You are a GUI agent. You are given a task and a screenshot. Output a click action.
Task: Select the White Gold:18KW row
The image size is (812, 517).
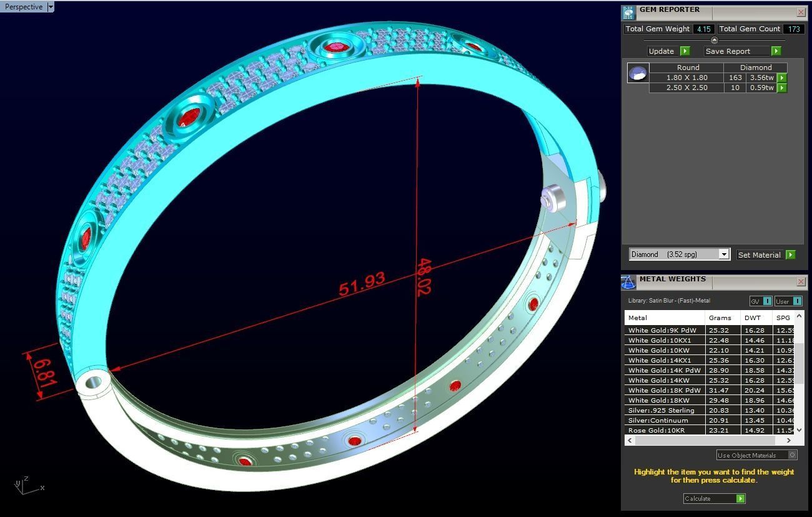pos(710,400)
